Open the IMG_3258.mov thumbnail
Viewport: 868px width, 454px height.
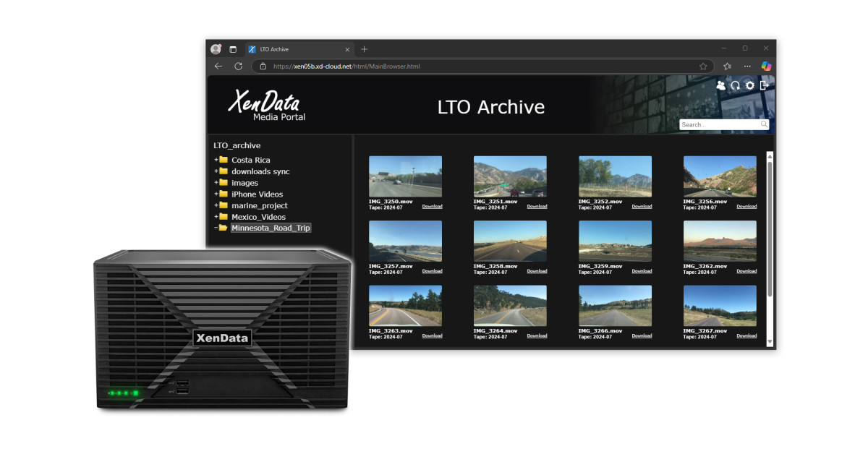pyautogui.click(x=510, y=241)
